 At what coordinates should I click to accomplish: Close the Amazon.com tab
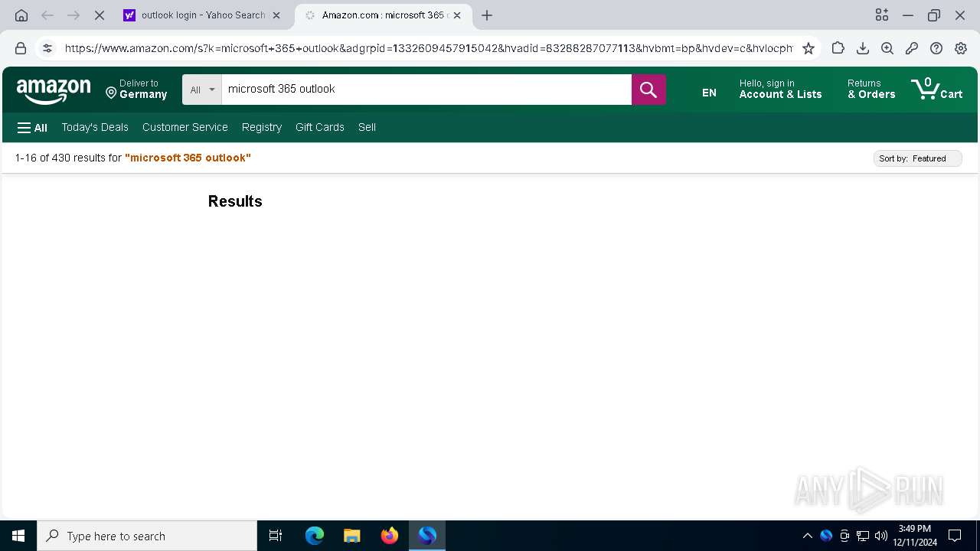tap(457, 15)
